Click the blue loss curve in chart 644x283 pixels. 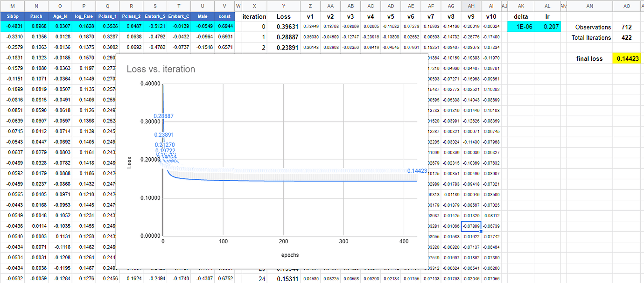coord(280,181)
